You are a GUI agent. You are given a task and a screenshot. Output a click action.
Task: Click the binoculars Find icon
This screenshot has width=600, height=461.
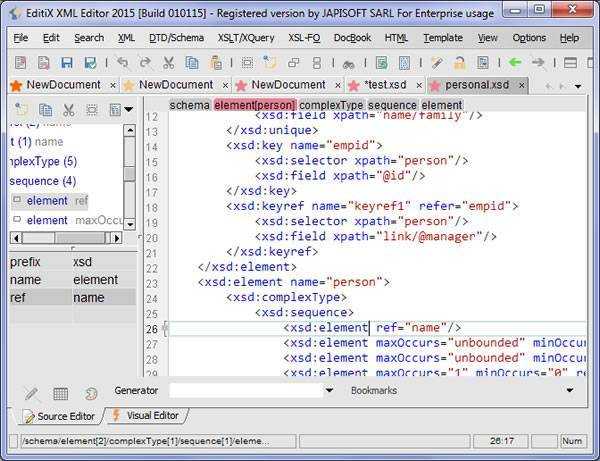point(349,64)
